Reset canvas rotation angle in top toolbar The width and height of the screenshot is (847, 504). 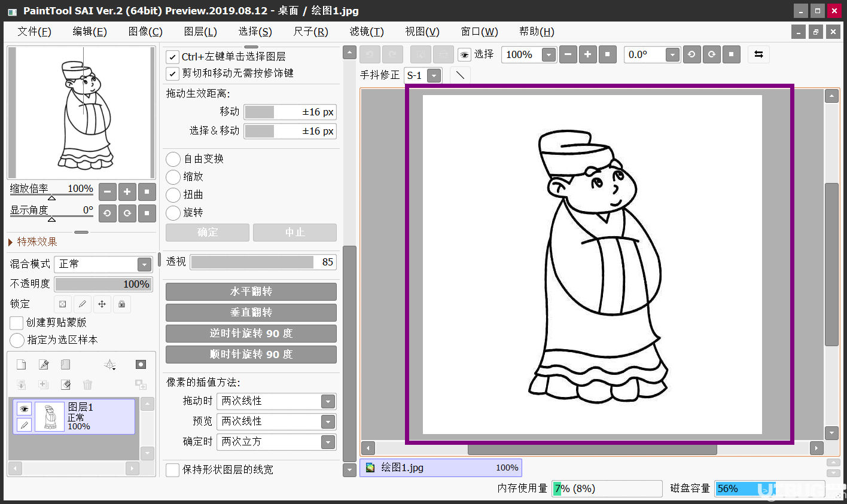coord(732,54)
